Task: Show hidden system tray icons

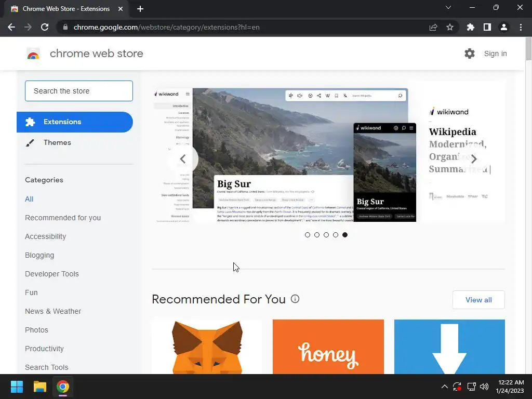Action: click(445, 387)
